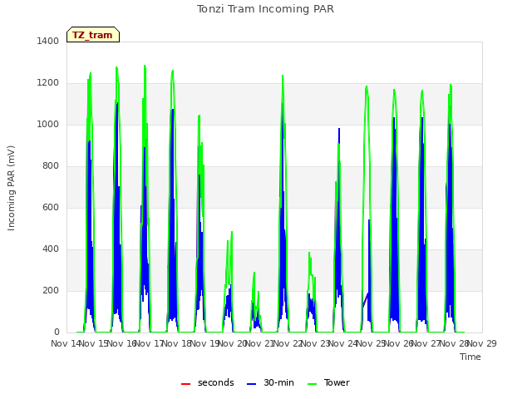The image size is (532, 399).
Task: Toggle the Tower legend entry
Action: [328, 382]
